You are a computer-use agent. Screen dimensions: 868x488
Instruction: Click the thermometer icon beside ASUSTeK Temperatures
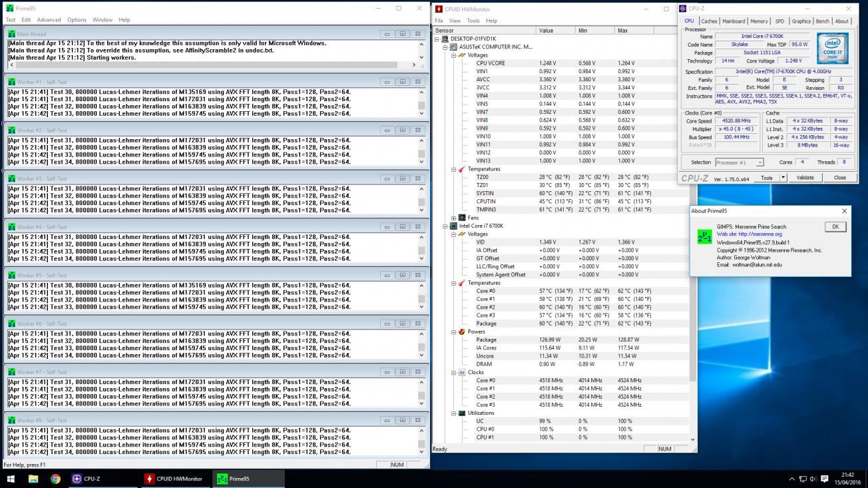[462, 169]
